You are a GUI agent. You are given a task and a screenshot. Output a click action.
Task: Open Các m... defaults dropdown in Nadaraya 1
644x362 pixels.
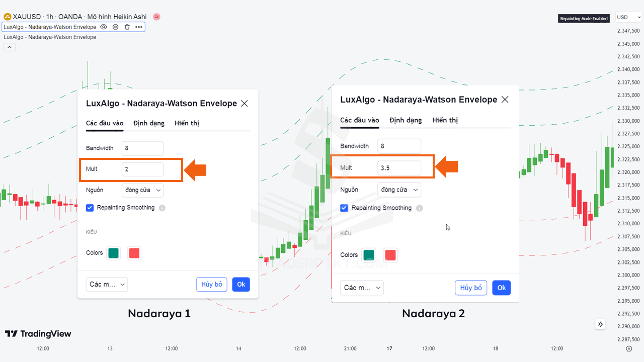tap(107, 284)
